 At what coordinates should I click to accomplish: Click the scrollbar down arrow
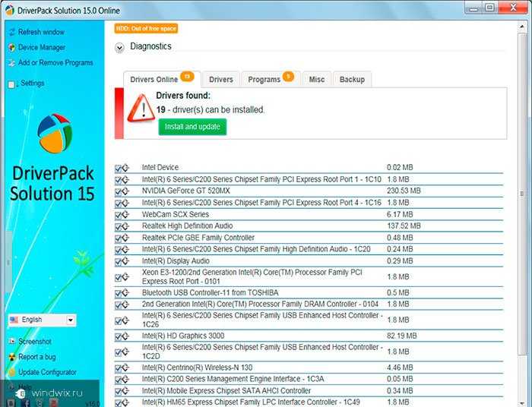(522, 403)
